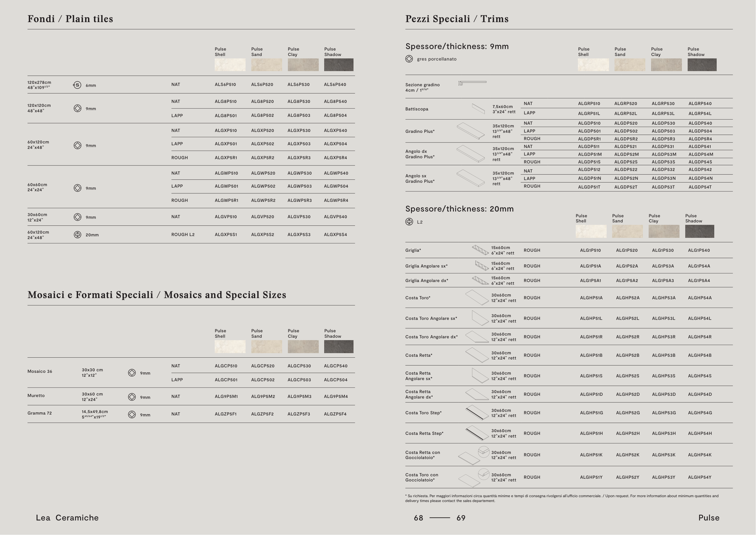Click the Battiscopa trim illustration

478,108
